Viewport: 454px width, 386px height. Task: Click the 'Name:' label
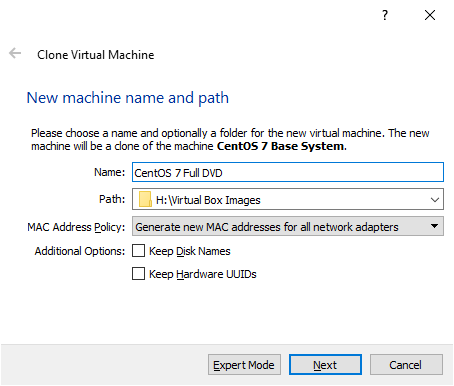pyautogui.click(x=109, y=172)
